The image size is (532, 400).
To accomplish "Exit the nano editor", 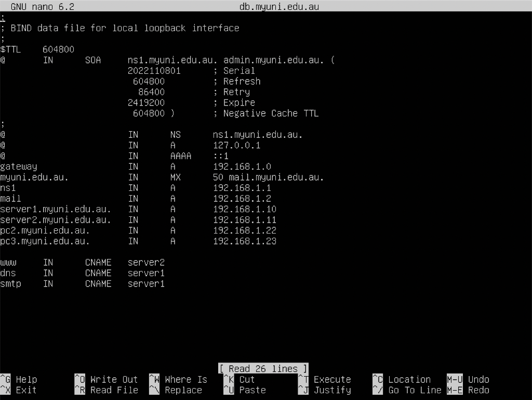I will [x=18, y=390].
